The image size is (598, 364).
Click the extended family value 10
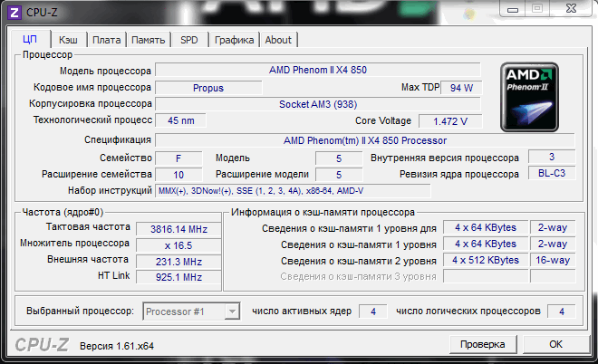pos(178,175)
